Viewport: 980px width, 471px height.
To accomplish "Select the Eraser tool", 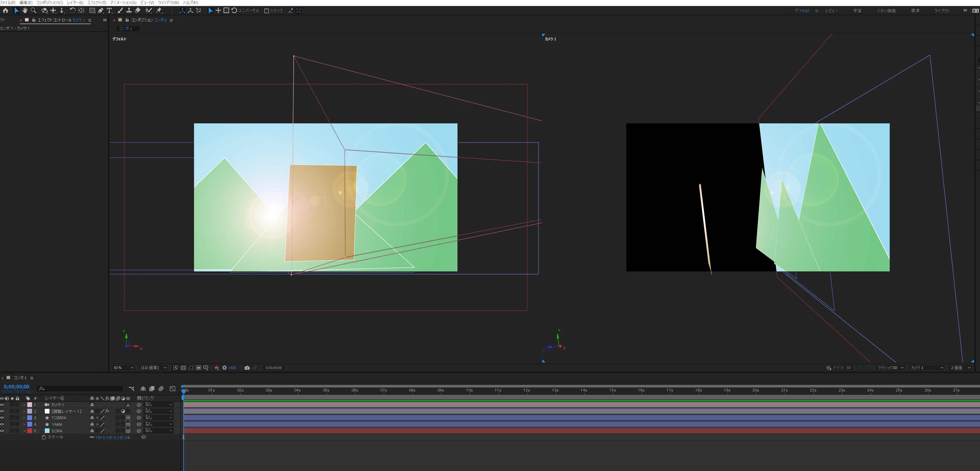I will (138, 11).
